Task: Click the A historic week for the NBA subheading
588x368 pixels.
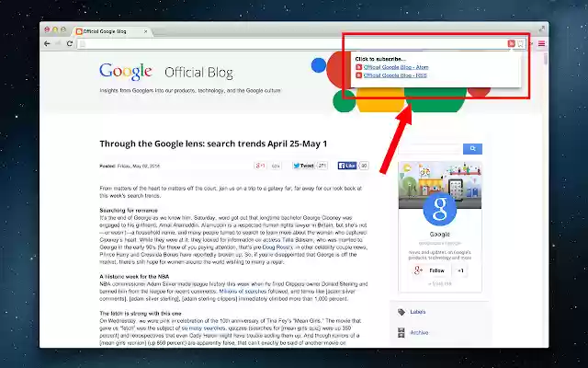Action: click(134, 277)
